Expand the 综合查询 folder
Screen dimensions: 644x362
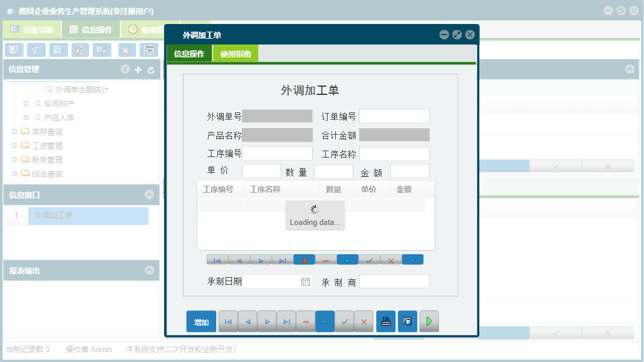15,173
